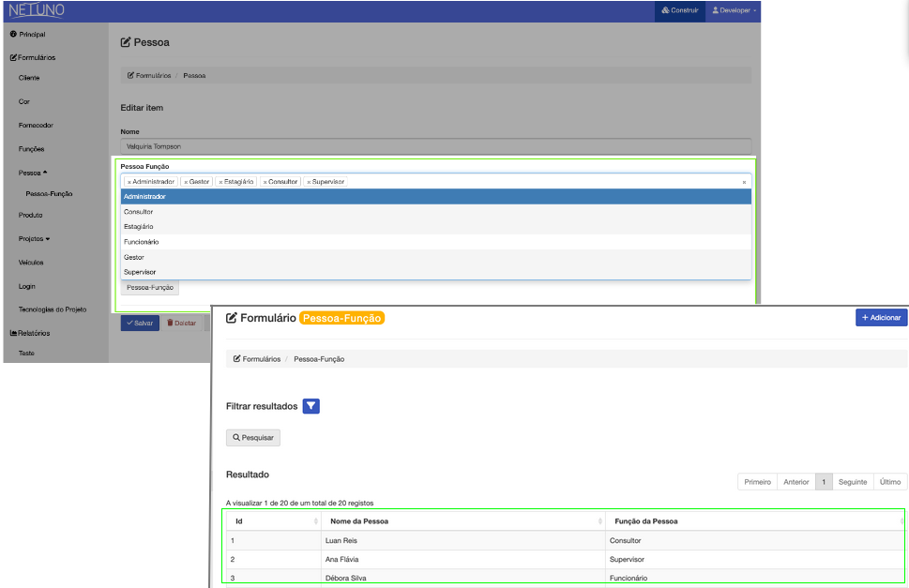Click the Adicionar button
Screen dimensions: 909x588
click(x=881, y=318)
